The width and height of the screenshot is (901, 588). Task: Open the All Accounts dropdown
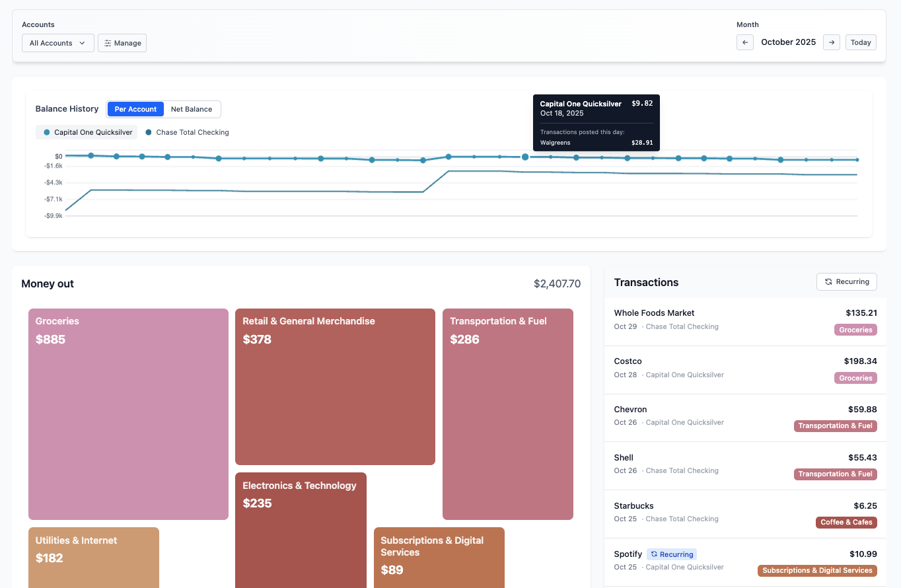[57, 42]
